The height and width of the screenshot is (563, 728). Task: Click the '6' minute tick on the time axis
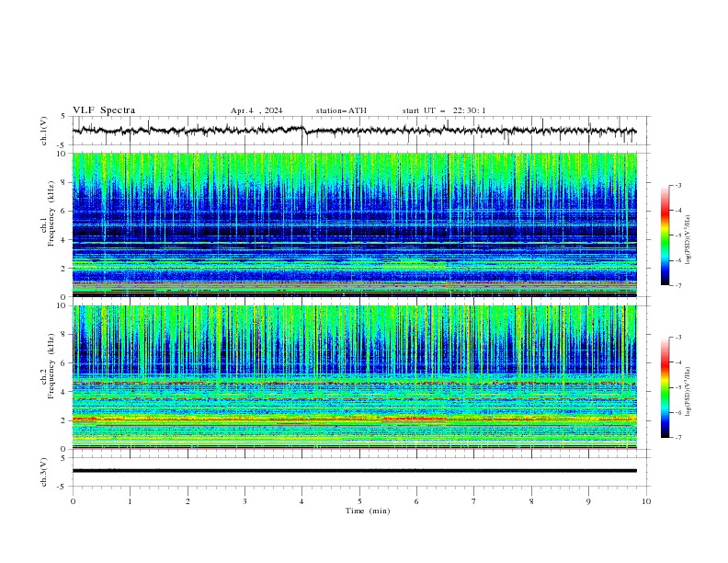coord(416,501)
